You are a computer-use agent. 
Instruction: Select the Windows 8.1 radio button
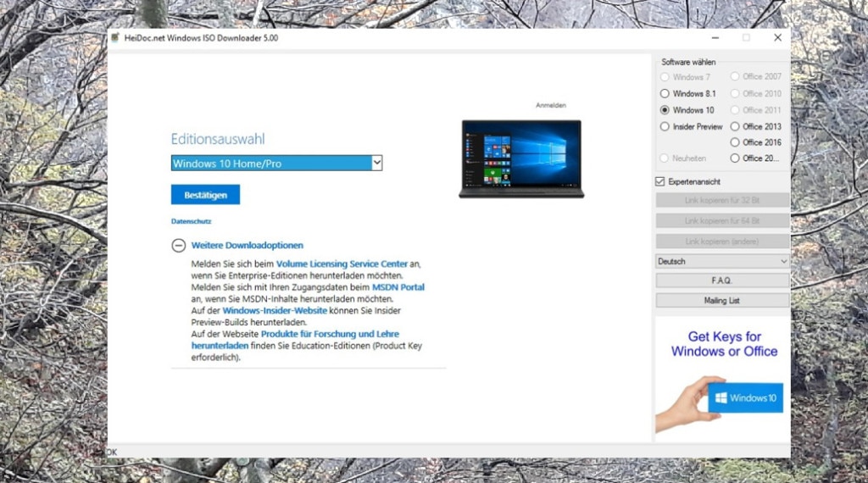[665, 94]
